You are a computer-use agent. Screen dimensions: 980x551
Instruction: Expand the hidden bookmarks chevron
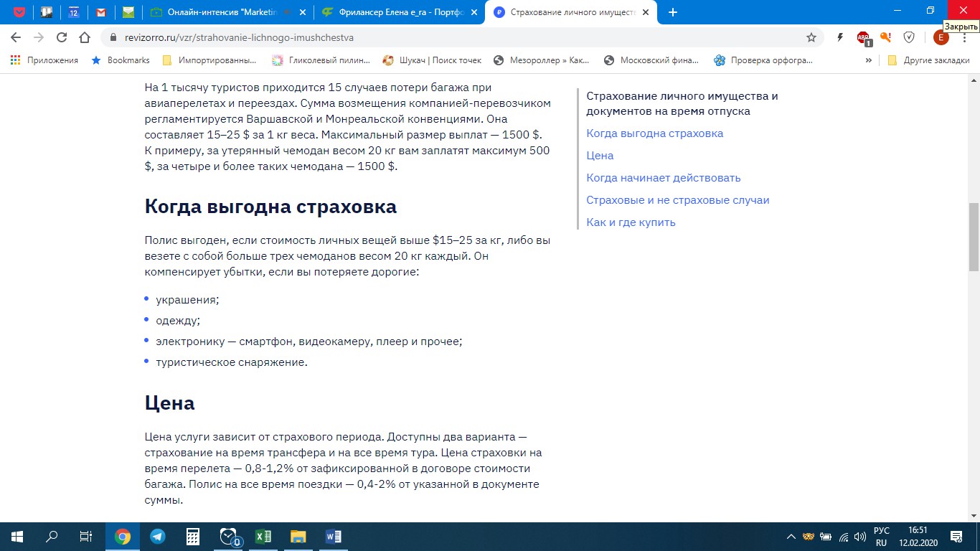[869, 60]
